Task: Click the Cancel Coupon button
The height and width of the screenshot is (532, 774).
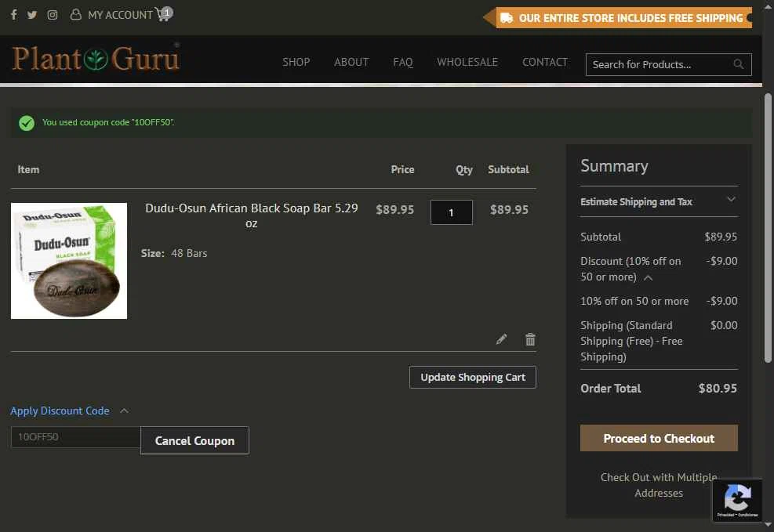Action: point(194,440)
